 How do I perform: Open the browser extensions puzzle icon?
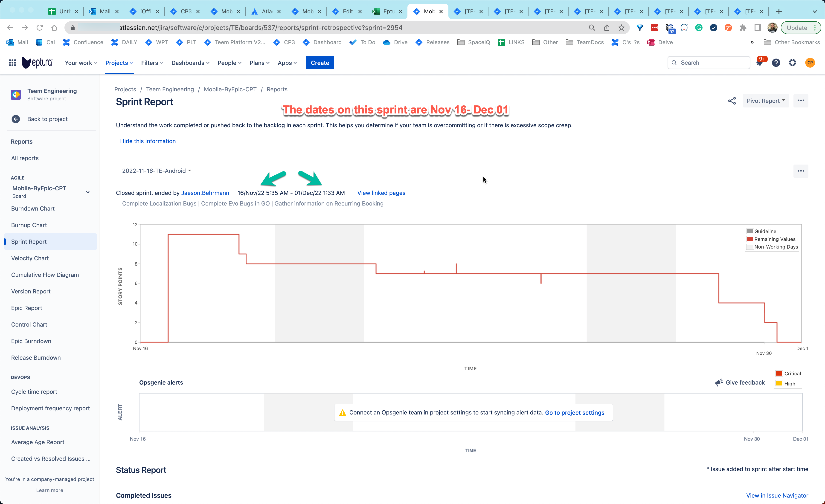743,28
